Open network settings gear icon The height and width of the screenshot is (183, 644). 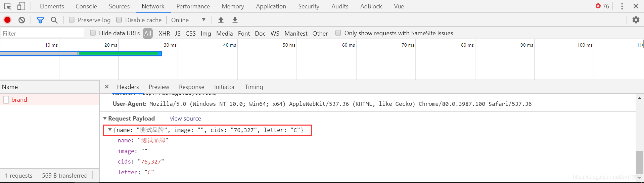(636, 20)
